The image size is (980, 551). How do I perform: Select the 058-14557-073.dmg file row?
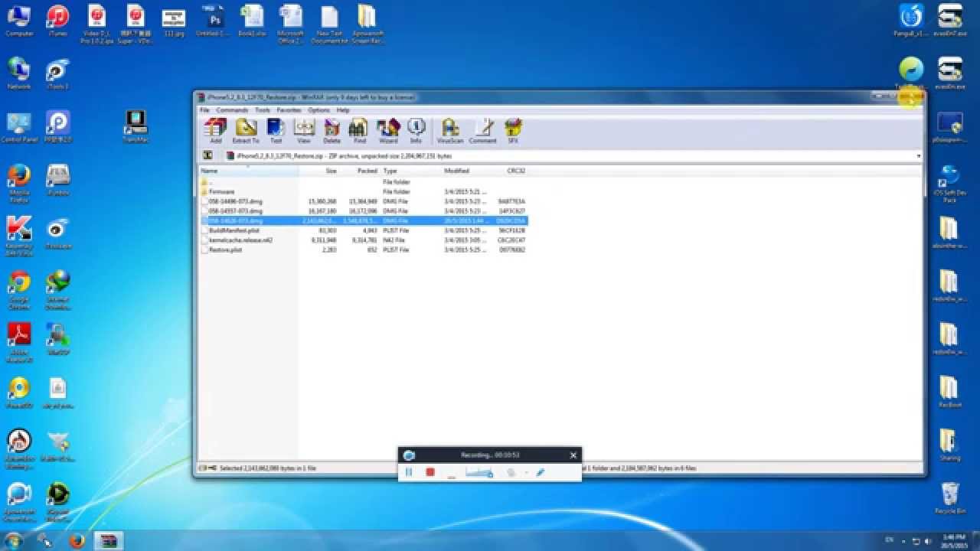364,210
